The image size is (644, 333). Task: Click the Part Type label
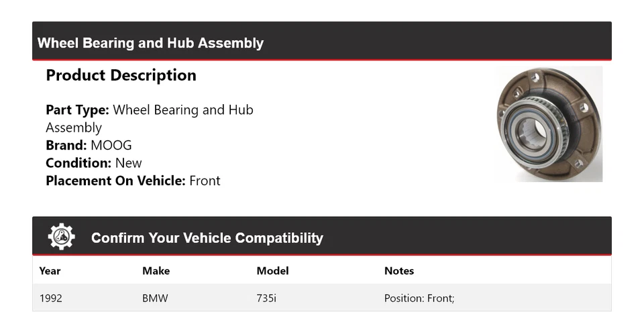click(x=77, y=110)
